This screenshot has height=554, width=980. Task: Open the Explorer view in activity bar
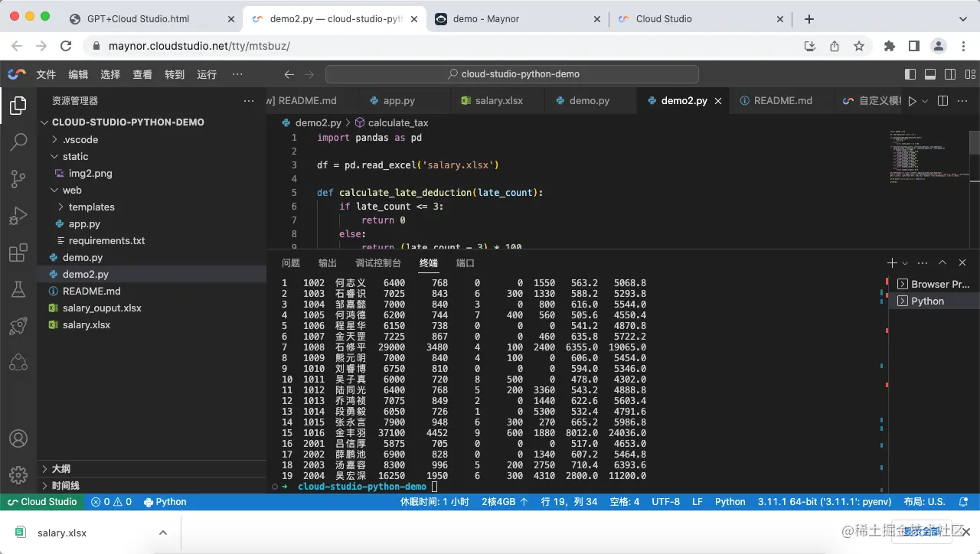(18, 106)
